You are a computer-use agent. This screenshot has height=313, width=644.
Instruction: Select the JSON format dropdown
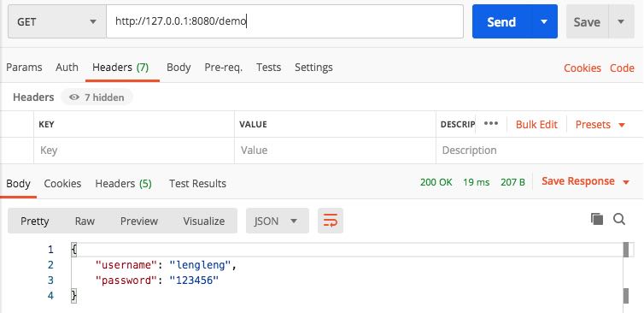coord(278,221)
